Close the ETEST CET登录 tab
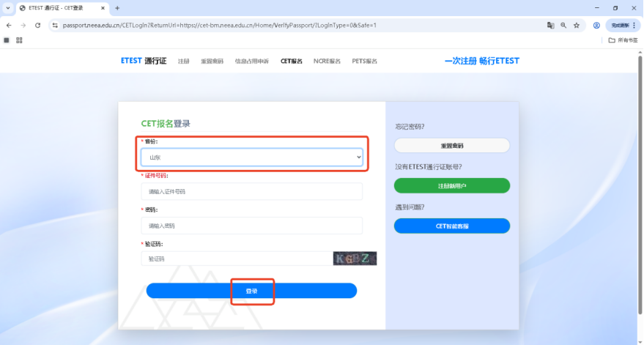 click(x=102, y=8)
